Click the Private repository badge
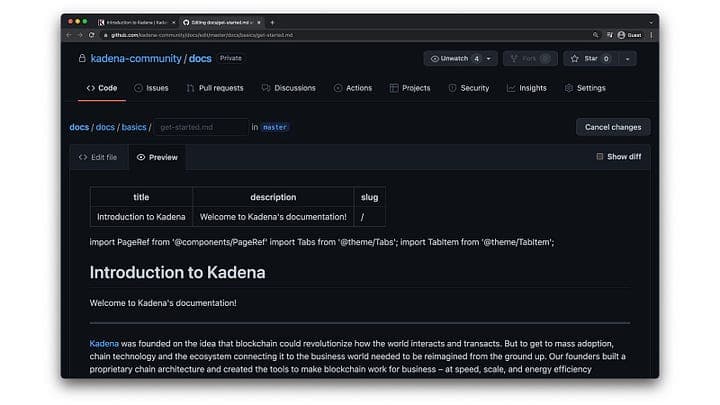The image size is (720, 405). [x=231, y=58]
